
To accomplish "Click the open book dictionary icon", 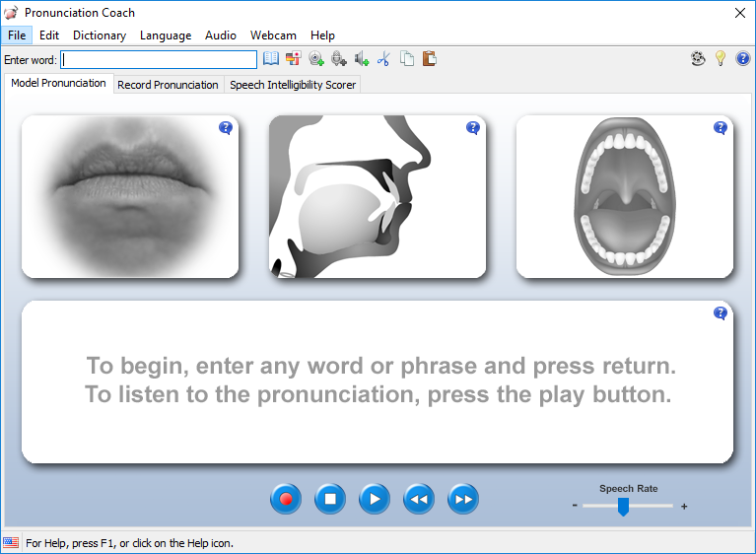I will click(x=271, y=59).
